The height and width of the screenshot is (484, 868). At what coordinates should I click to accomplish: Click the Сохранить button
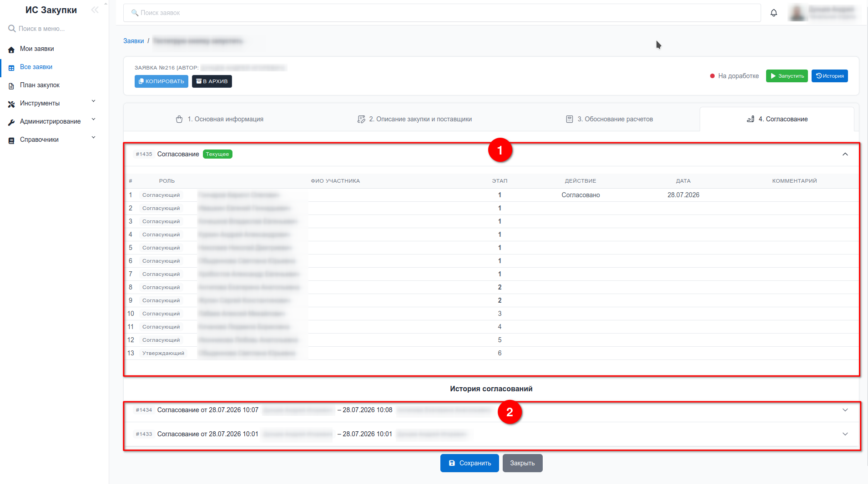(x=469, y=463)
